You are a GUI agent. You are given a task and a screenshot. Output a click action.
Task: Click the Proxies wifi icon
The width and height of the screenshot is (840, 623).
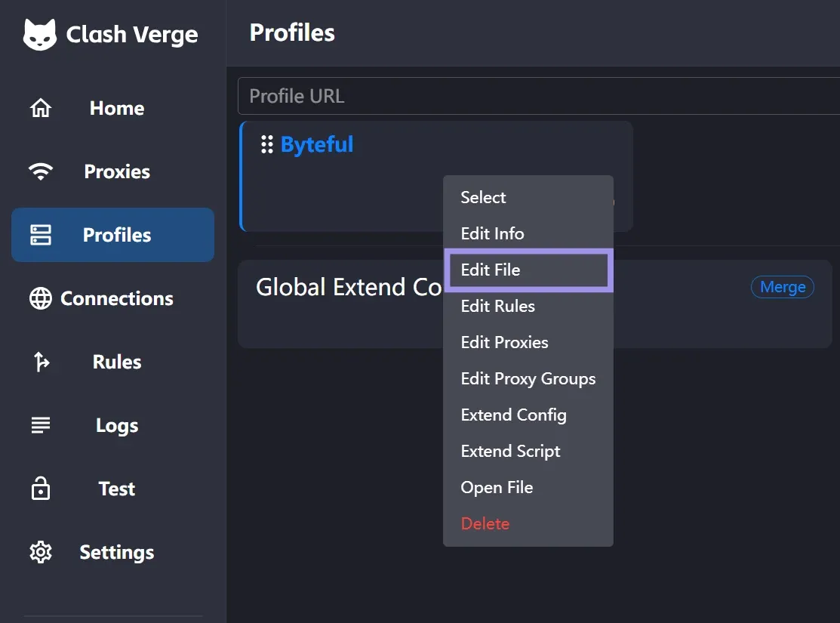coord(41,171)
